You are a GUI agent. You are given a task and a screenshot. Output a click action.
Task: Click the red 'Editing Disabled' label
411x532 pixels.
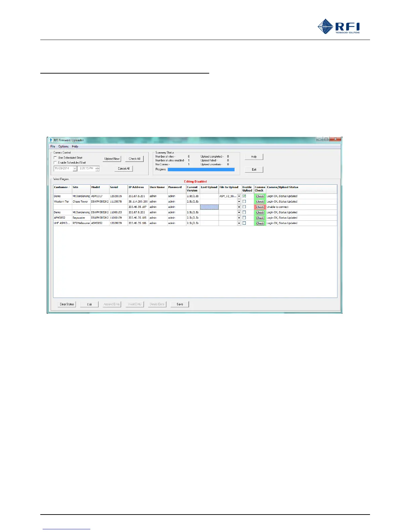[x=195, y=182]
